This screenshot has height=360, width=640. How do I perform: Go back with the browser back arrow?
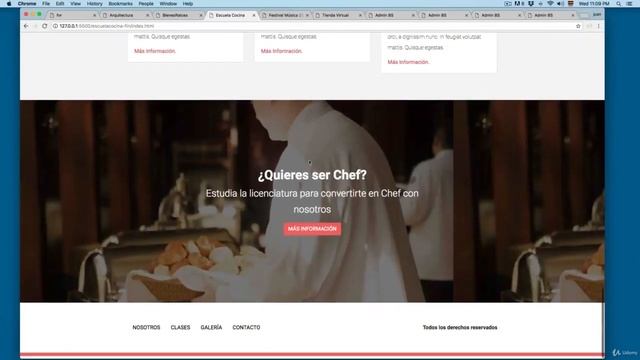point(26,26)
